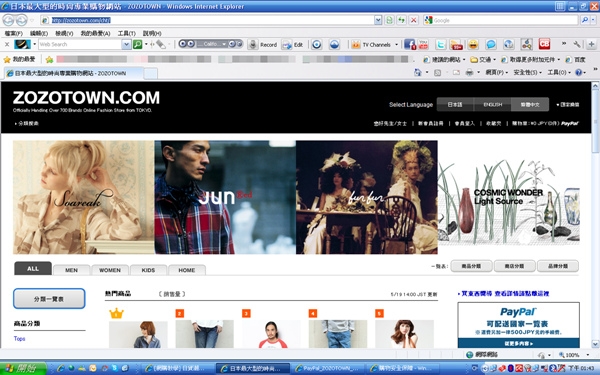The width and height of the screenshot is (600, 375).
Task: Open the KIDS category tab
Action: click(x=148, y=270)
